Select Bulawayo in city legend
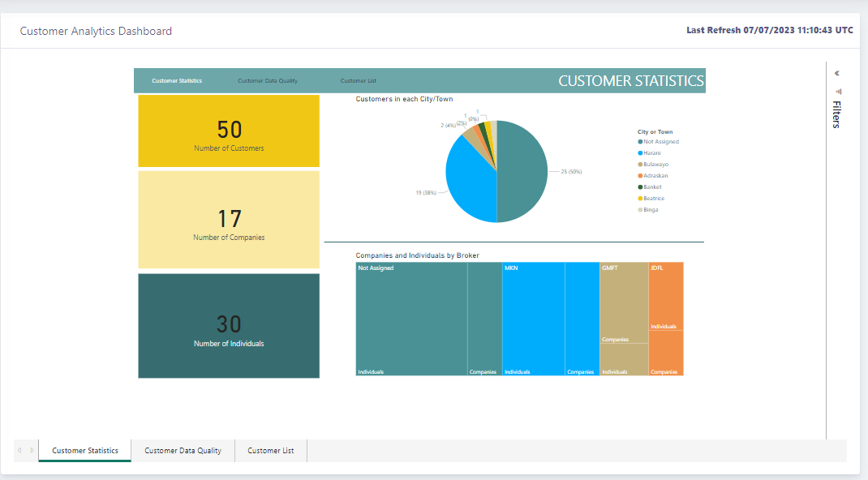The height and width of the screenshot is (480, 868). (x=653, y=165)
